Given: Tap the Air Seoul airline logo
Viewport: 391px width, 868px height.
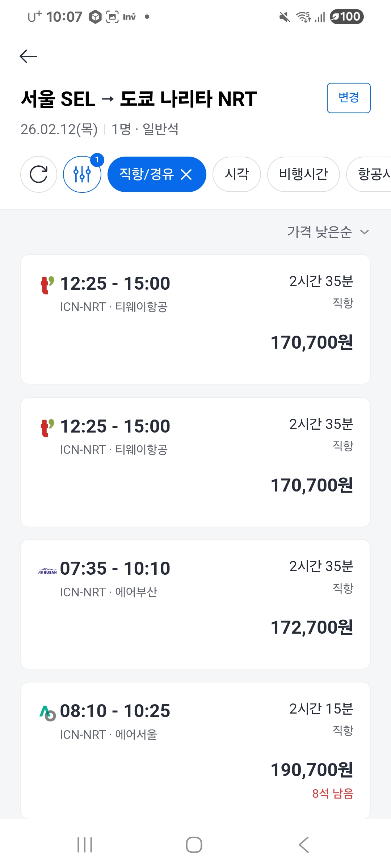Looking at the screenshot, I should tap(47, 713).
